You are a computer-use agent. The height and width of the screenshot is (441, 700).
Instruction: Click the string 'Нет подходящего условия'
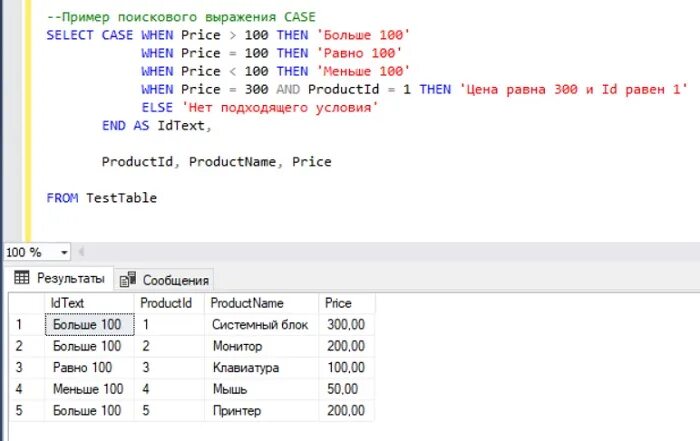pos(280,108)
